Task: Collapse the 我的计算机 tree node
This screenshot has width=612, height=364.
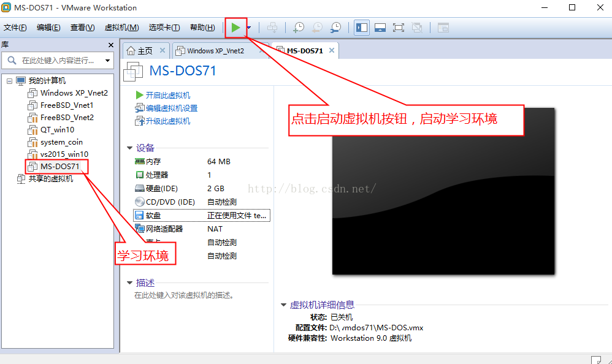Action: (9, 81)
